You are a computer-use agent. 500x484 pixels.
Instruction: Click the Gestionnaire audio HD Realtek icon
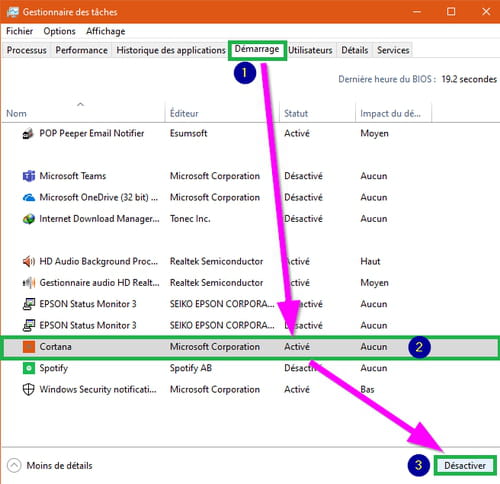click(x=29, y=283)
